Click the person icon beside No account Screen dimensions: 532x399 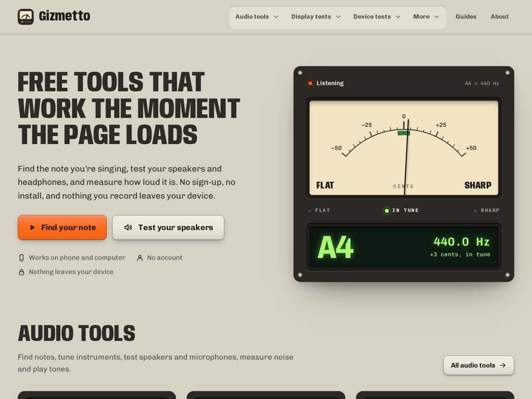(140, 258)
